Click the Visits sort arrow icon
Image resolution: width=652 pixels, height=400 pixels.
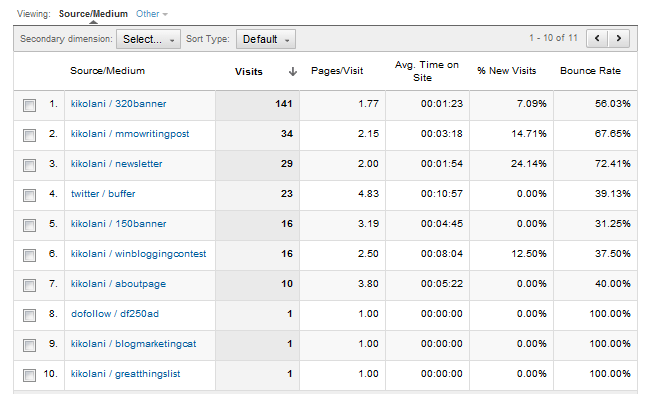(x=293, y=72)
